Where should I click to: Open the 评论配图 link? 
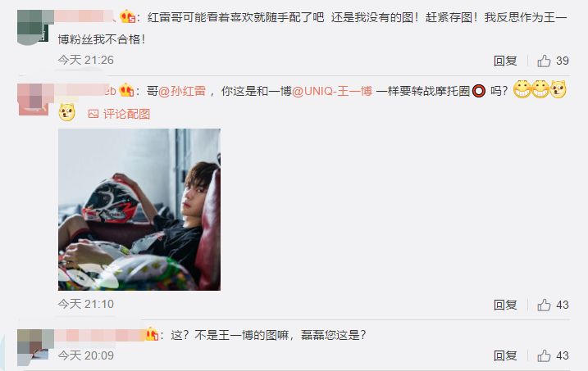point(126,114)
